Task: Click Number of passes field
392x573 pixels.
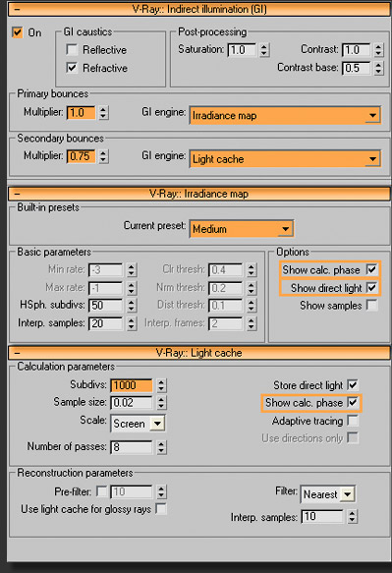Action: point(132,447)
